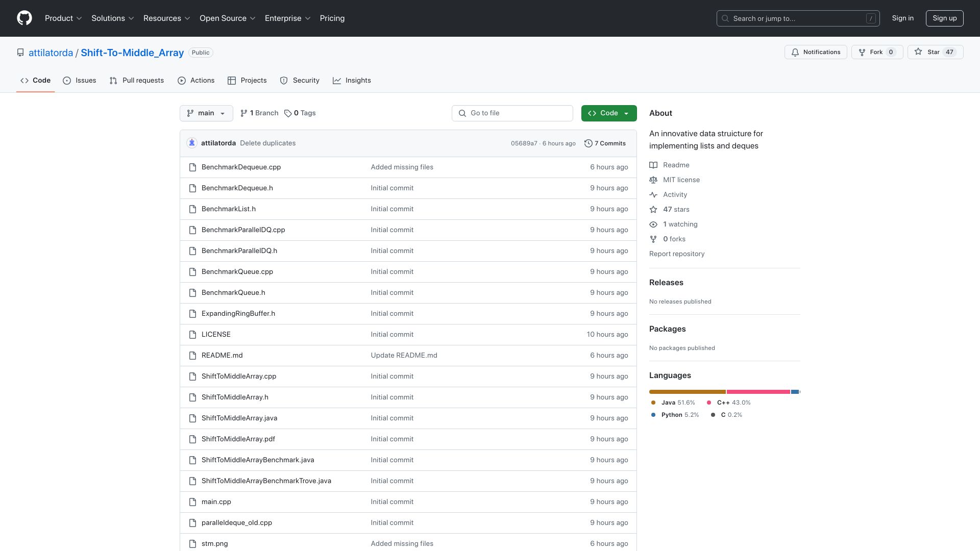Open the 7 Commits history
Screen dimensions: 980x551
tap(605, 143)
